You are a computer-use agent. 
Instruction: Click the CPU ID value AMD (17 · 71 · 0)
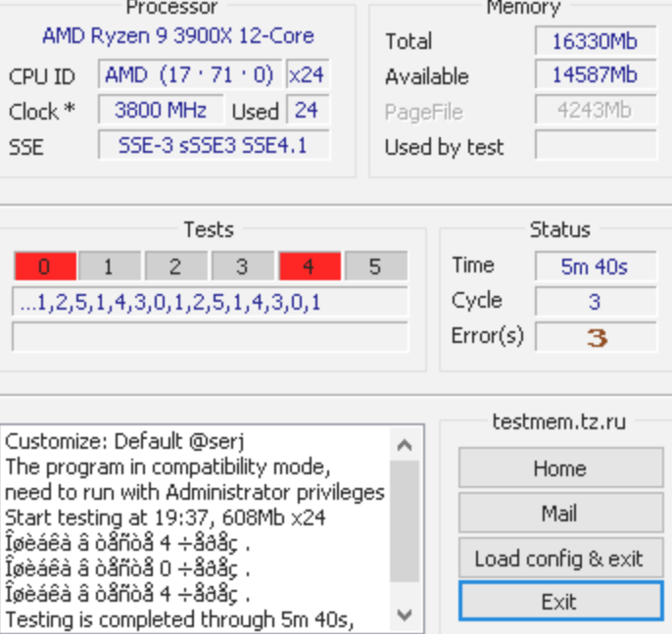(x=190, y=74)
